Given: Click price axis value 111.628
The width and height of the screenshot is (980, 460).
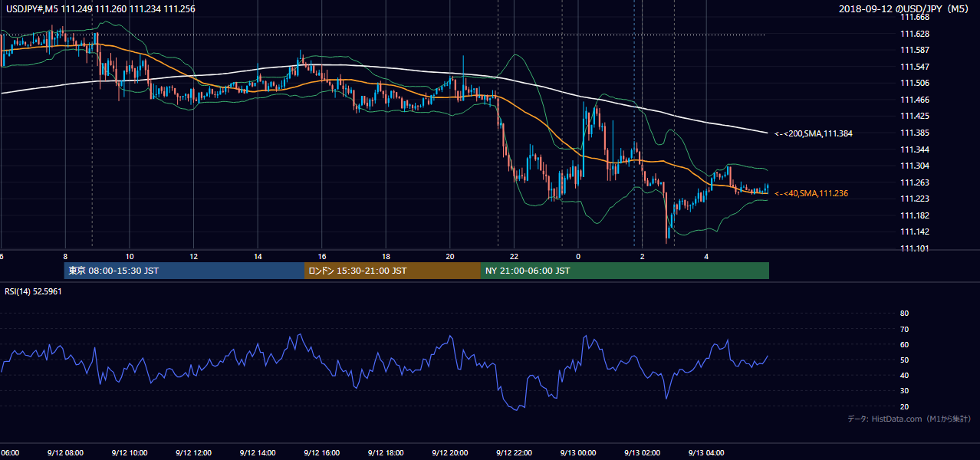Looking at the screenshot, I should [915, 34].
